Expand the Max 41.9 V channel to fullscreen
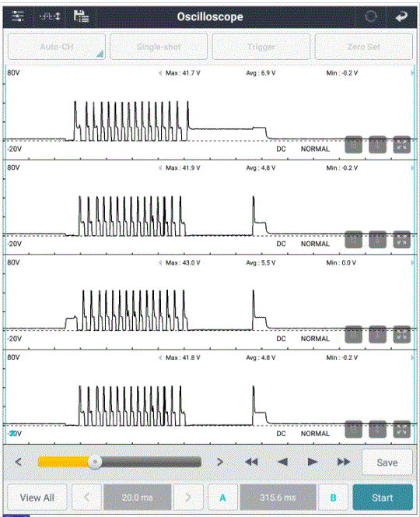This screenshot has height=517, width=420. 402,240
